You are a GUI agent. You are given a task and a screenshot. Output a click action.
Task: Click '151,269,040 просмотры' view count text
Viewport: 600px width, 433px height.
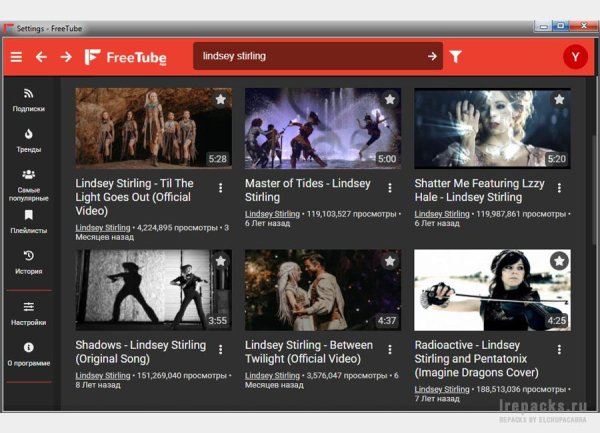click(x=182, y=376)
